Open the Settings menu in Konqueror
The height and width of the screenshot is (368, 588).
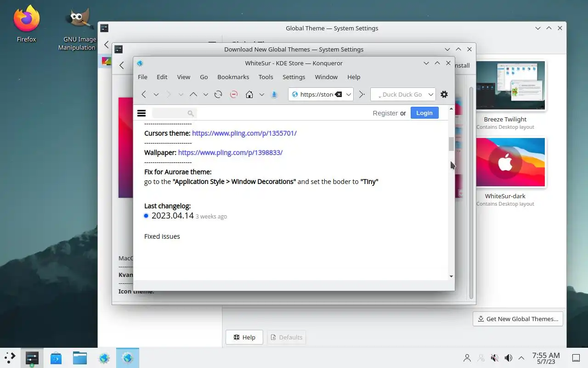point(294,77)
